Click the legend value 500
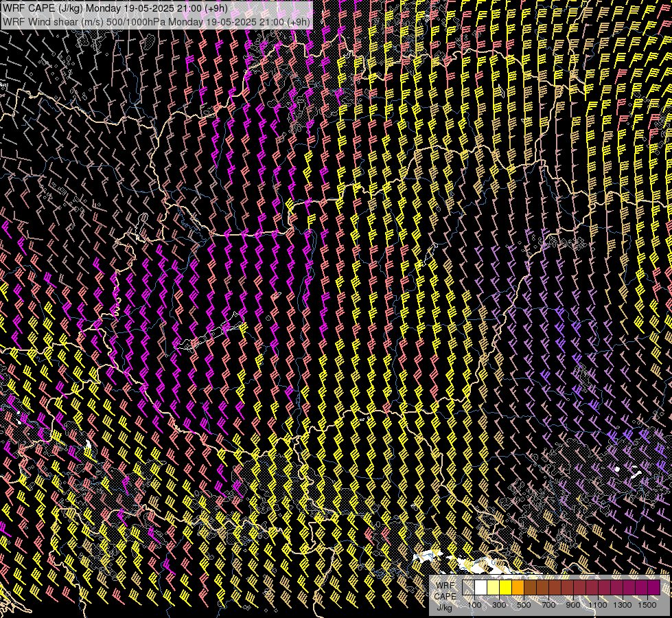672x618 pixels. (524, 605)
